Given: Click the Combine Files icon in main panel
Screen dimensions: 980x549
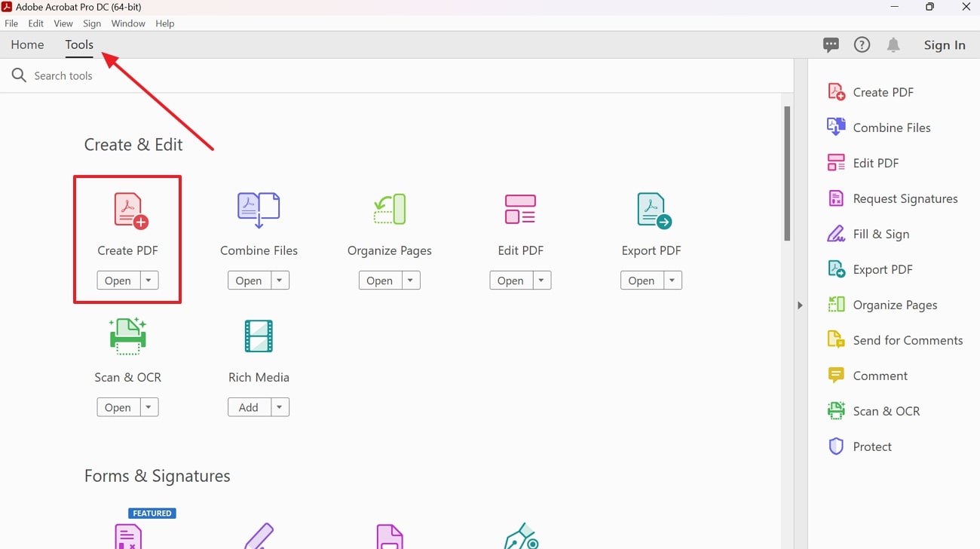Looking at the screenshot, I should pyautogui.click(x=259, y=210).
